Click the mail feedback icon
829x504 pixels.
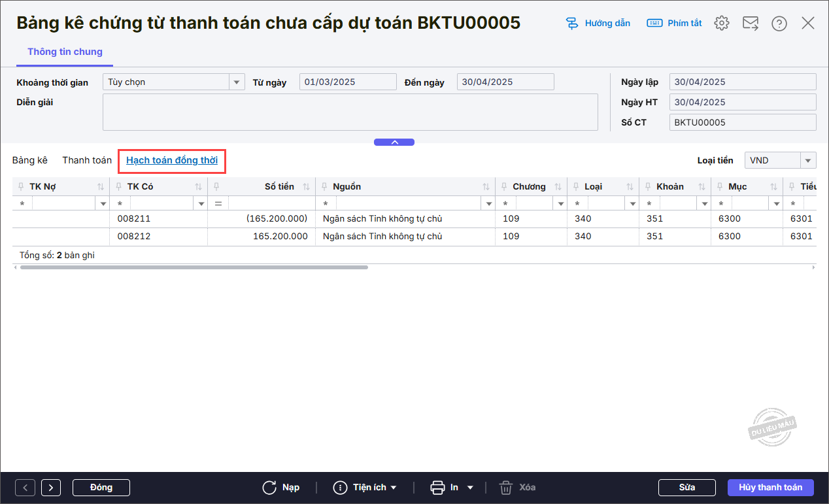click(750, 24)
